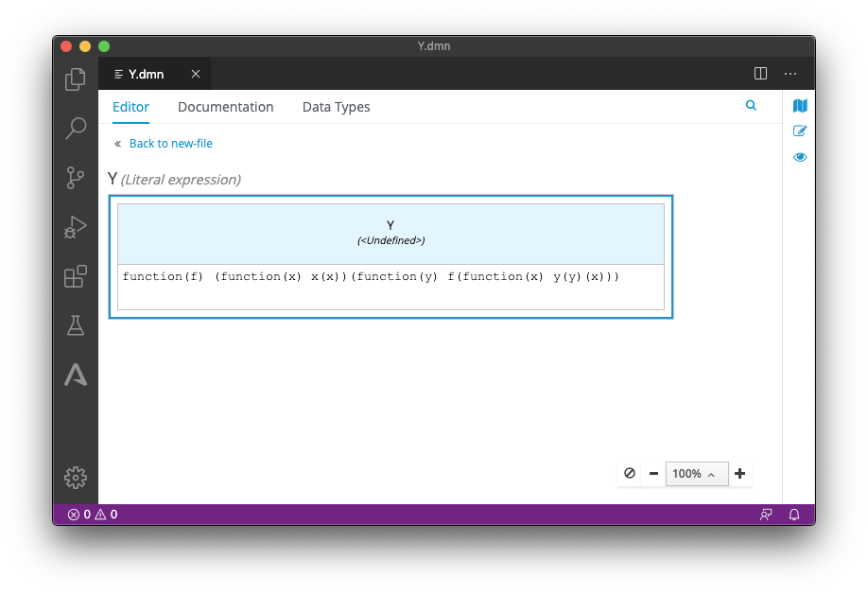Switch to the Editor tab

pyautogui.click(x=130, y=107)
